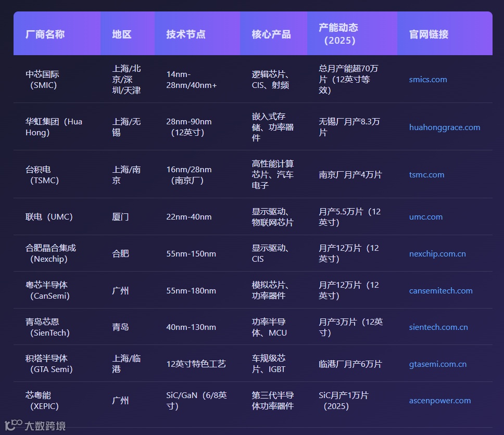Open the ascenpower.com link
504x435 pixels.
click(440, 401)
